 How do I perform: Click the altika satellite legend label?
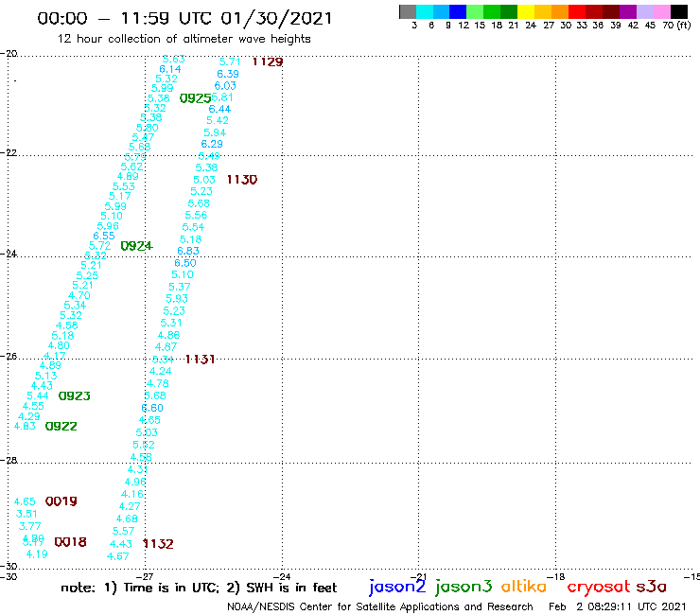click(x=524, y=586)
